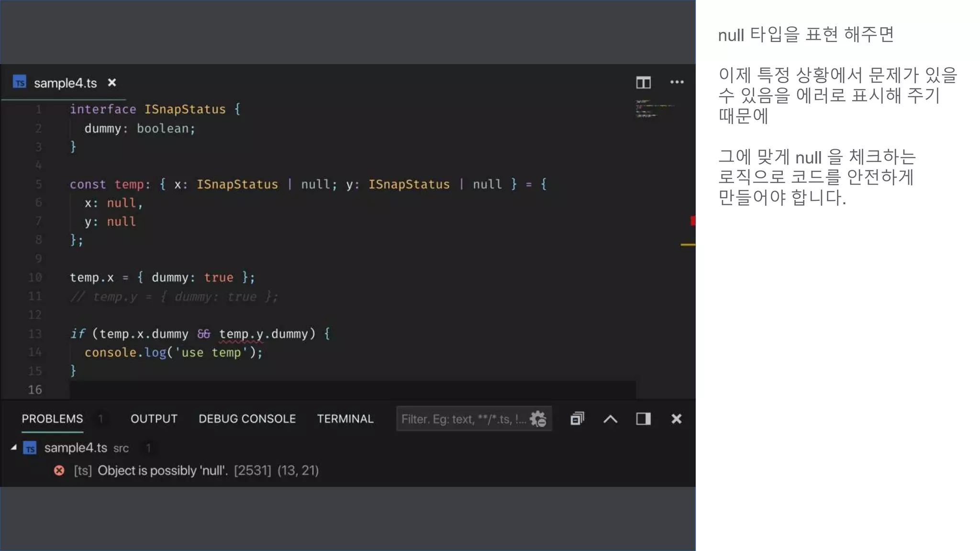The image size is (980, 551).
Task: Click the 'const temp' declaration line
Action: 308,184
